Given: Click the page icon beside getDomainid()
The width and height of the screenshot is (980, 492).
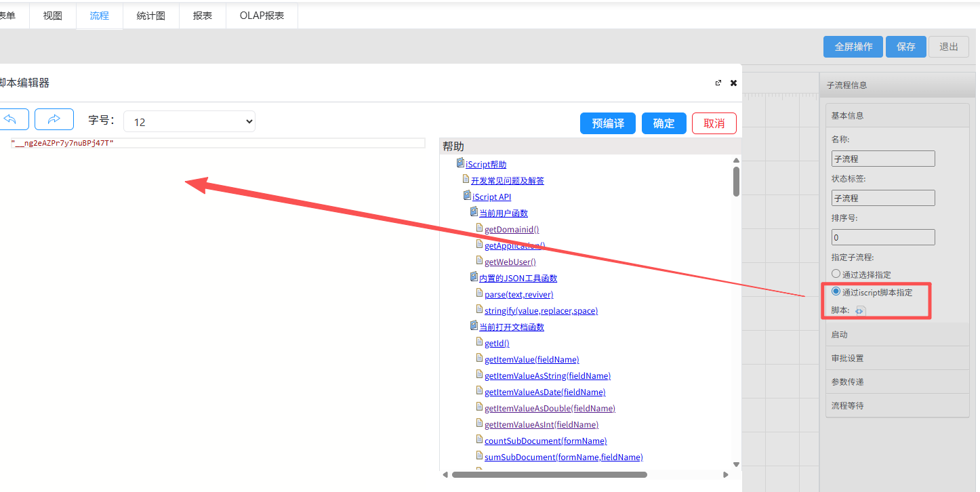Looking at the screenshot, I should pyautogui.click(x=479, y=228).
